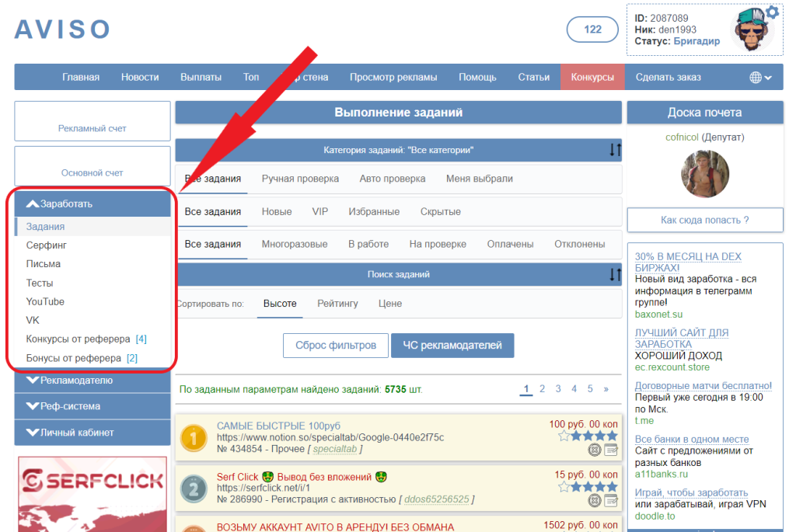This screenshot has height=532, width=796.
Task: Open the language globe dropdown
Action: click(x=760, y=77)
